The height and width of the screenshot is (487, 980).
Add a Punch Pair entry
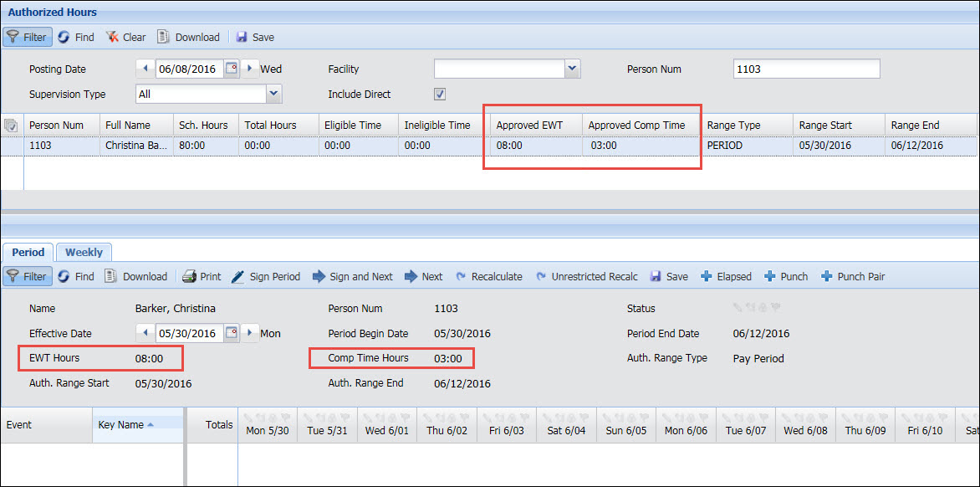click(x=853, y=276)
